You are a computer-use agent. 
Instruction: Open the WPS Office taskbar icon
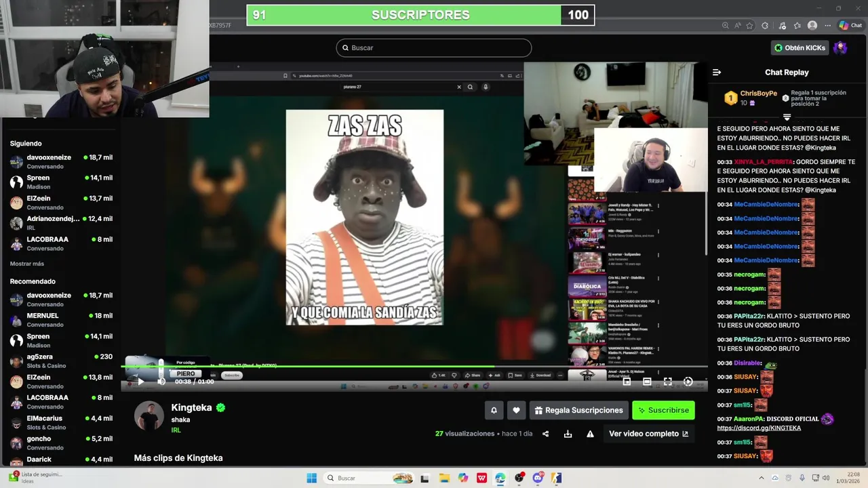pos(481,478)
